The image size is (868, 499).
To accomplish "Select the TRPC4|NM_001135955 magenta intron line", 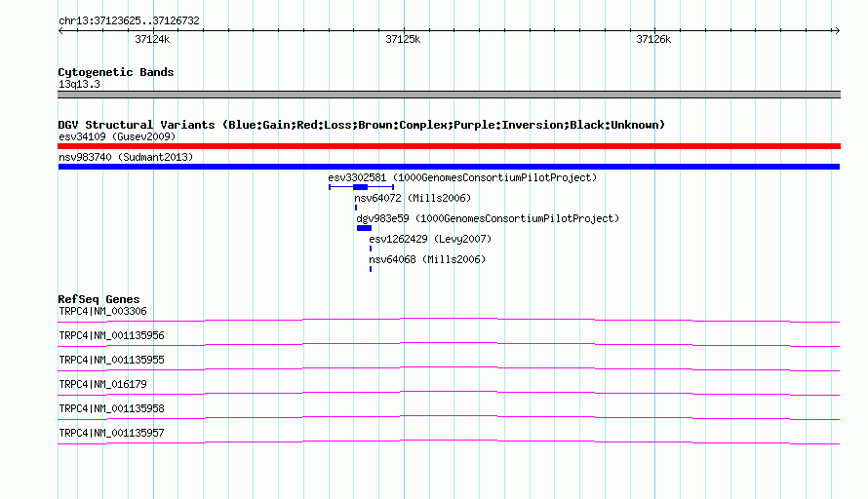I will point(449,368).
